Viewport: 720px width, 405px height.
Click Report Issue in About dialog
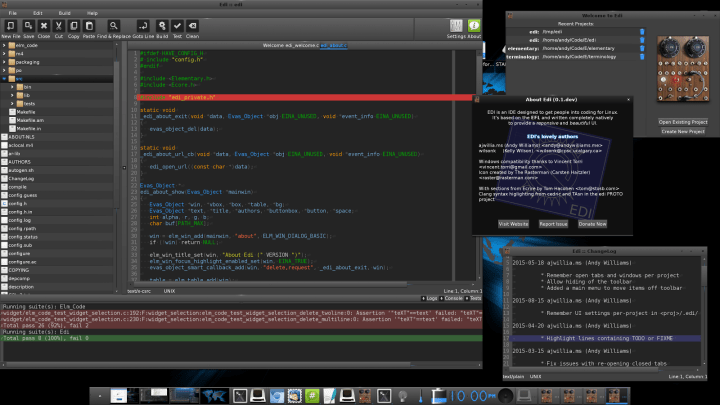tap(553, 224)
